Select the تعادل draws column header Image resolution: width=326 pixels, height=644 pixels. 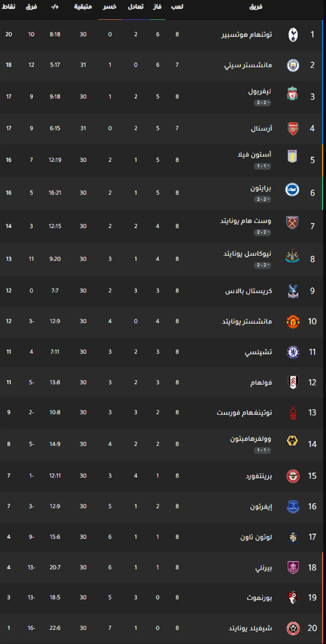pyautogui.click(x=136, y=7)
